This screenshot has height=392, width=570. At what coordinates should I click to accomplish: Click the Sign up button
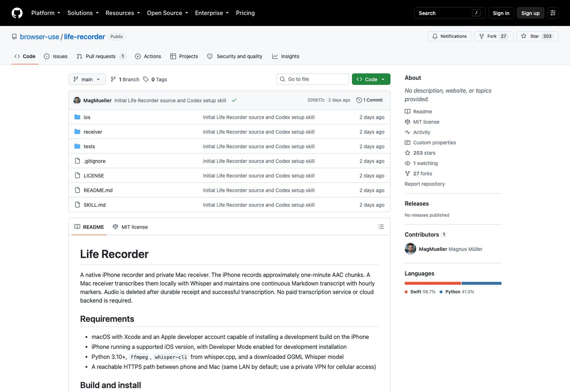(530, 13)
